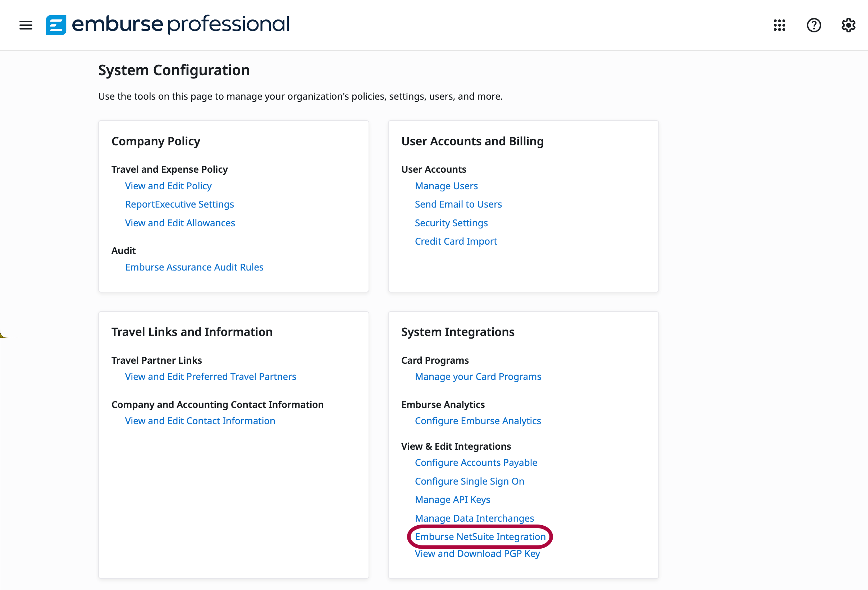Click the User Accounts and Billing title

click(472, 141)
